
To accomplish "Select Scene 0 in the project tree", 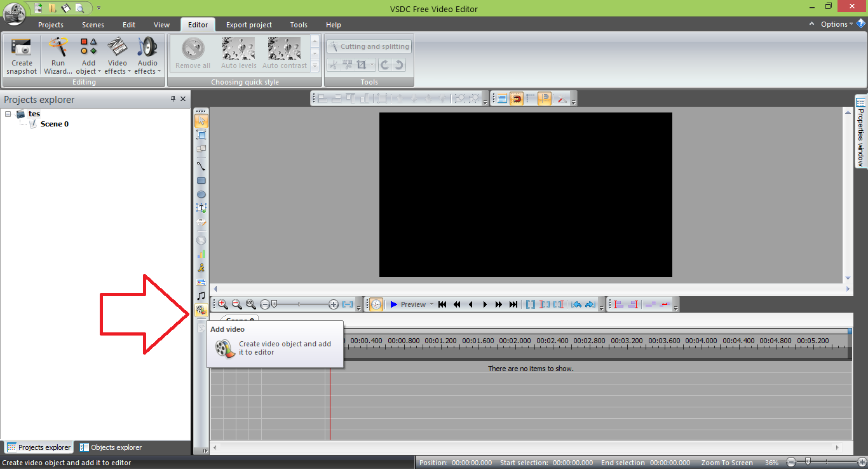I will pos(55,124).
